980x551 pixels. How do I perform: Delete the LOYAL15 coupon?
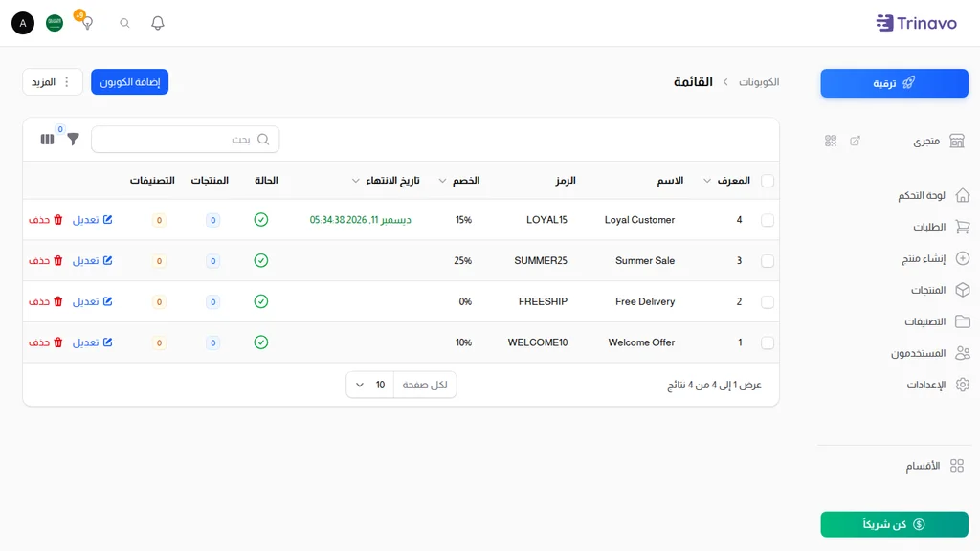tap(46, 220)
